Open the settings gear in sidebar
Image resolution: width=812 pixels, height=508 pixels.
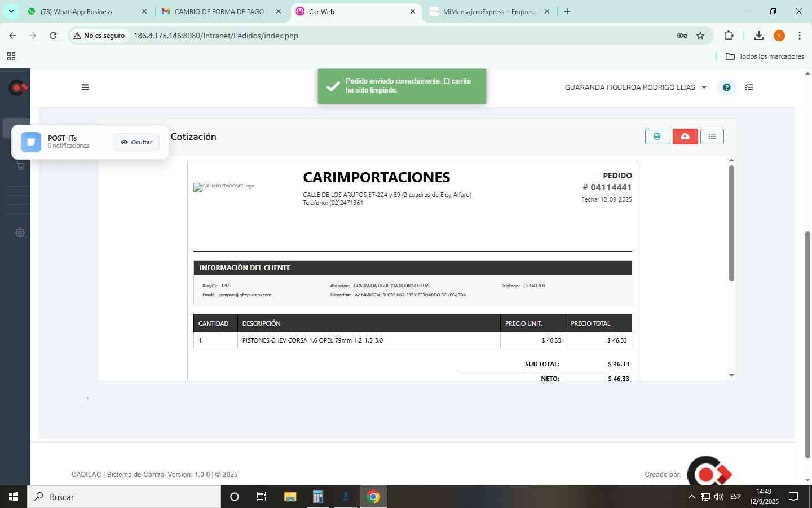pyautogui.click(x=20, y=233)
